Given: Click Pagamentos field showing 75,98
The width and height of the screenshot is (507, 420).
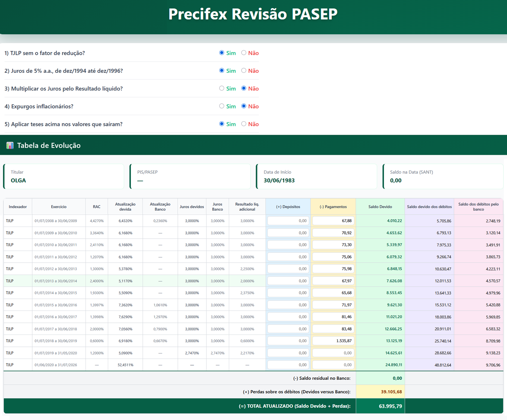Looking at the screenshot, I should tap(333, 269).
